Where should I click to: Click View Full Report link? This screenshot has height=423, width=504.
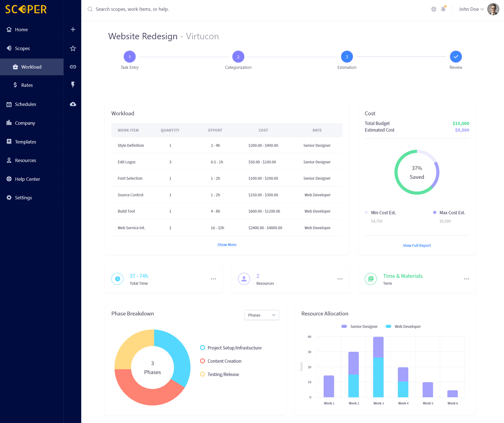click(417, 246)
